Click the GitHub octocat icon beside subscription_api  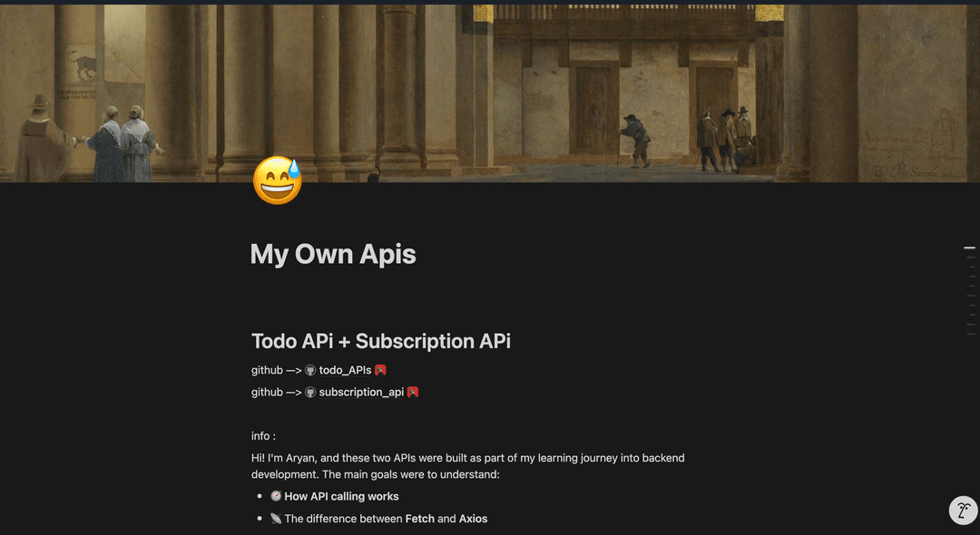click(309, 392)
